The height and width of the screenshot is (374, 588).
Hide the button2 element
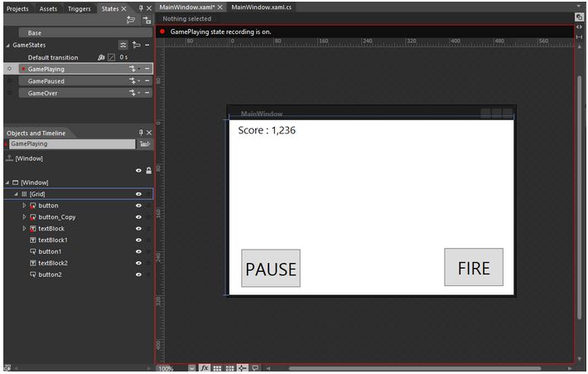coord(138,274)
